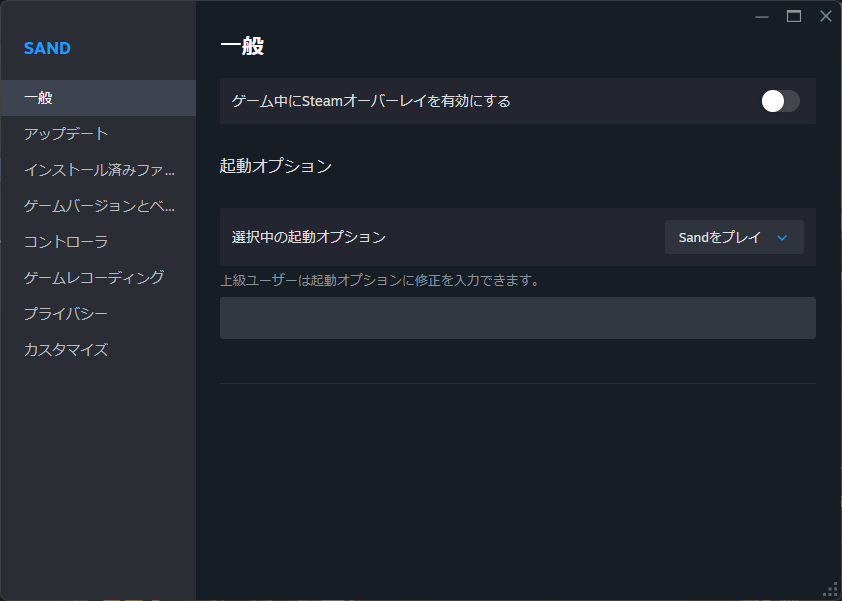Click the 上級ユーザーは起動オプション hint text
Viewport: 842px width, 601px height.
[380, 280]
